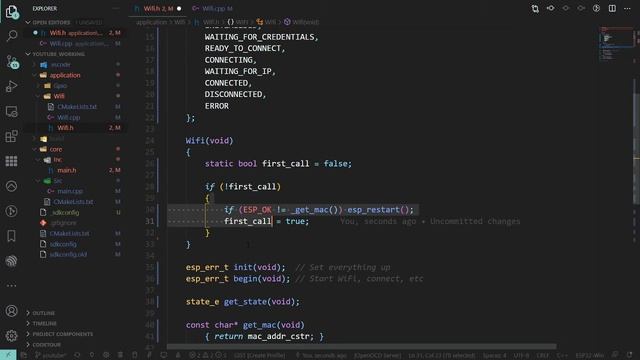Open _sdkconfig file in explorer
Screen dimensions: 640x360
click(64, 213)
